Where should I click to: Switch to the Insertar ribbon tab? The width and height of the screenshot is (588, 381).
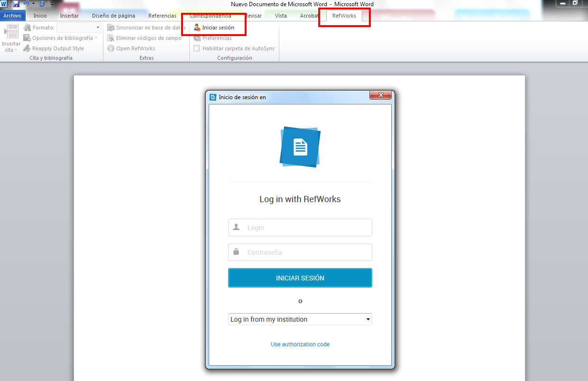tap(69, 16)
